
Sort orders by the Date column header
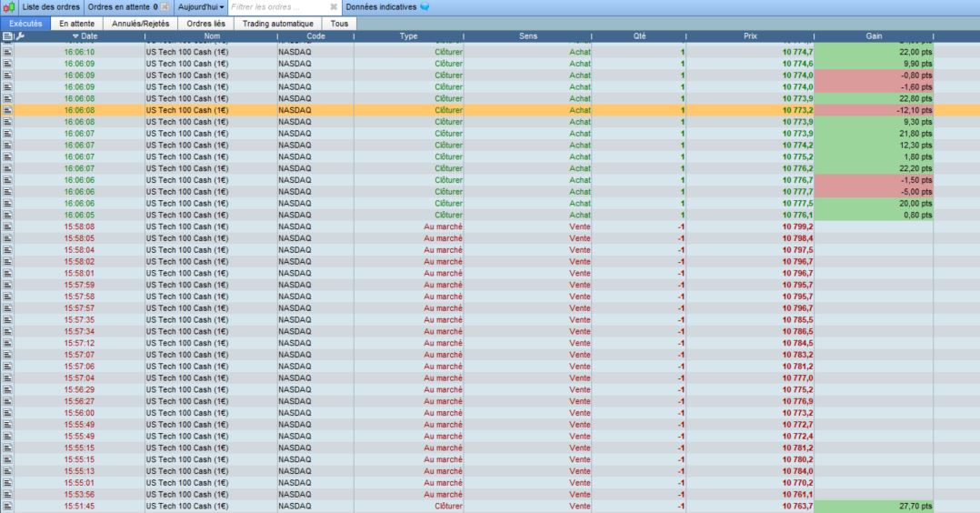[85, 36]
